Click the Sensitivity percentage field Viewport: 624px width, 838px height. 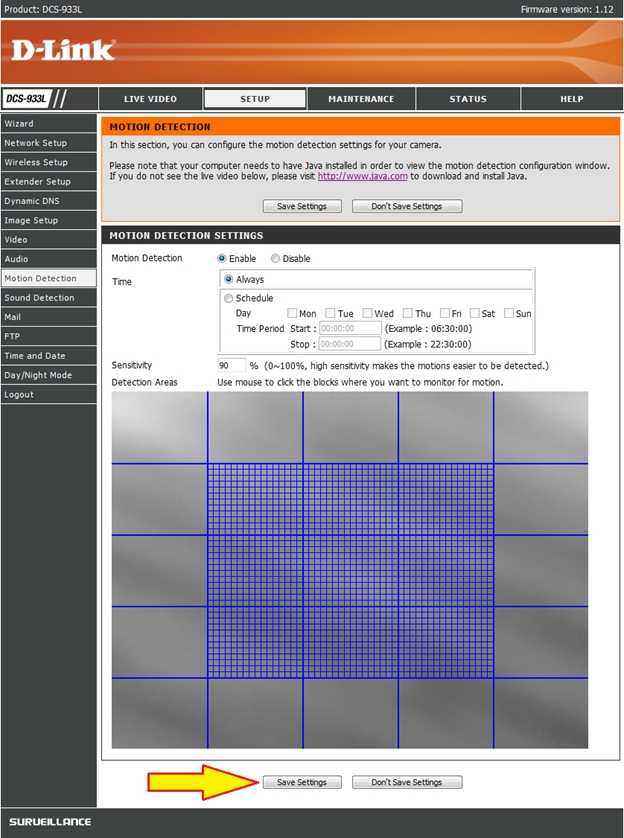231,366
